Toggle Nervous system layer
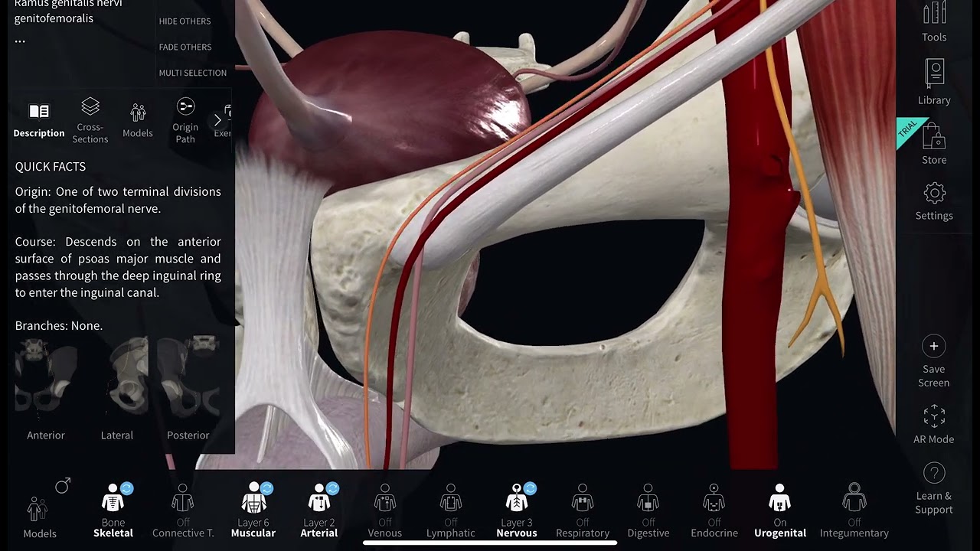This screenshot has width=980, height=551. 517,510
